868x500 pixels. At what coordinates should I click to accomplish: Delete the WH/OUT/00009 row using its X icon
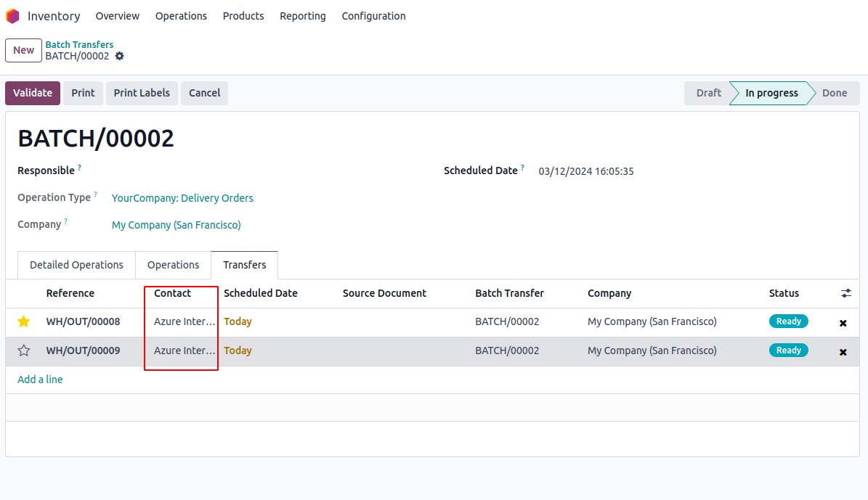tap(843, 352)
